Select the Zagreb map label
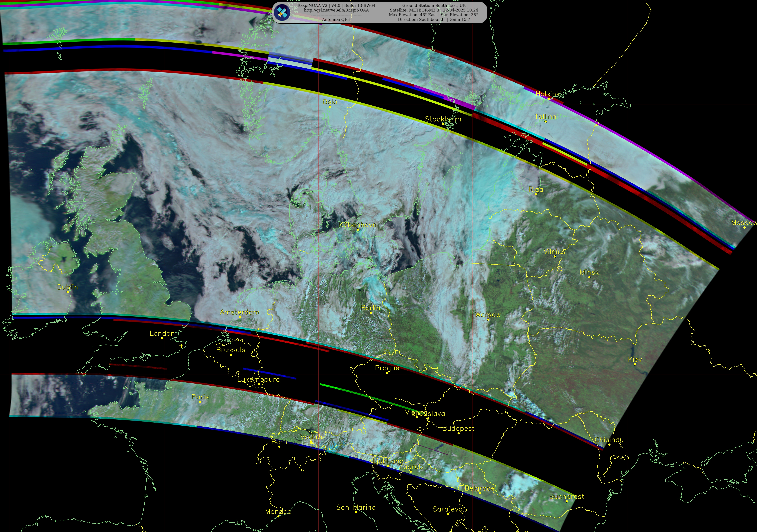This screenshot has height=532, width=757. (x=411, y=467)
